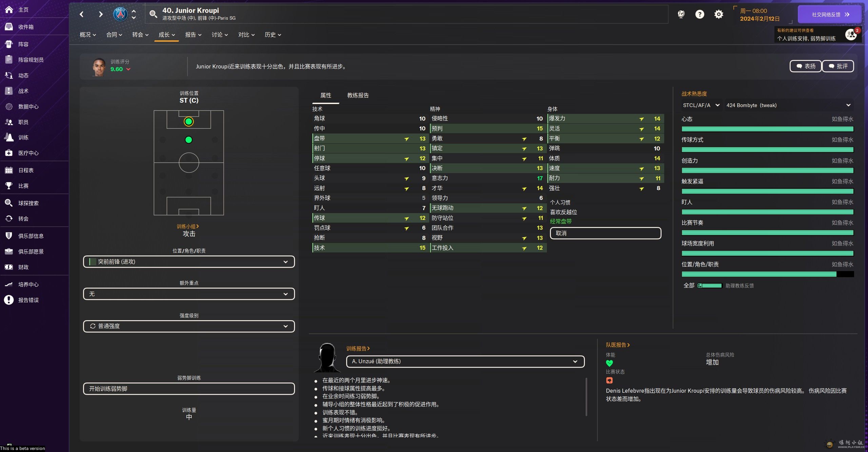Viewport: 868px width, 452px height.
Task: Open the 动态 dynamics icon
Action: pos(9,75)
